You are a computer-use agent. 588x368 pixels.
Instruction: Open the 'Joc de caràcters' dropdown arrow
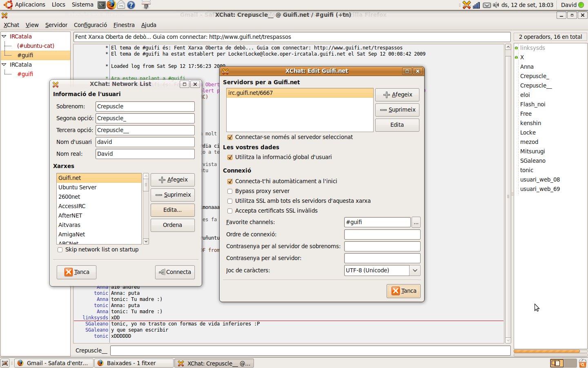coord(415,270)
